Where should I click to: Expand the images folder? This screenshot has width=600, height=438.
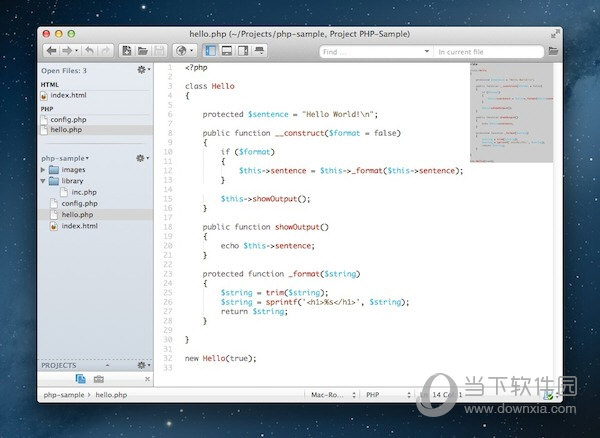click(x=42, y=170)
